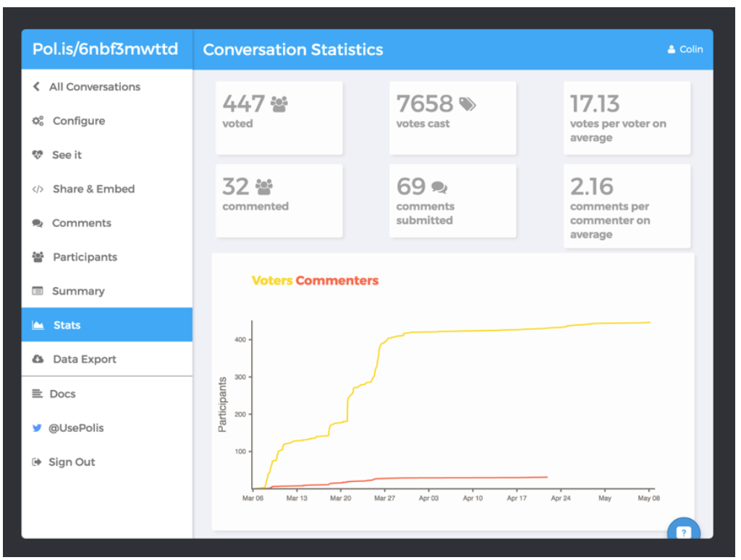Click the Configure gears icon

click(x=38, y=121)
